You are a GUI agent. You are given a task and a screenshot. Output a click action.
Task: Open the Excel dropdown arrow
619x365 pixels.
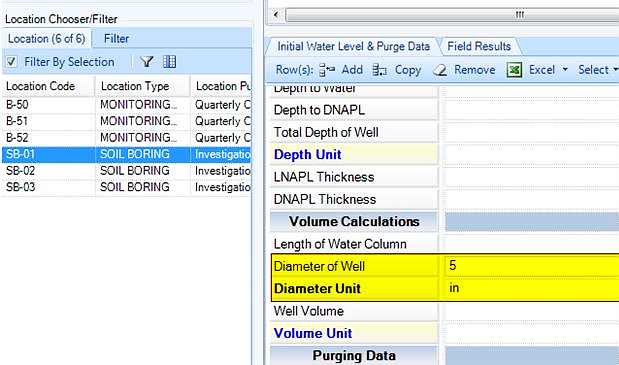coord(565,69)
